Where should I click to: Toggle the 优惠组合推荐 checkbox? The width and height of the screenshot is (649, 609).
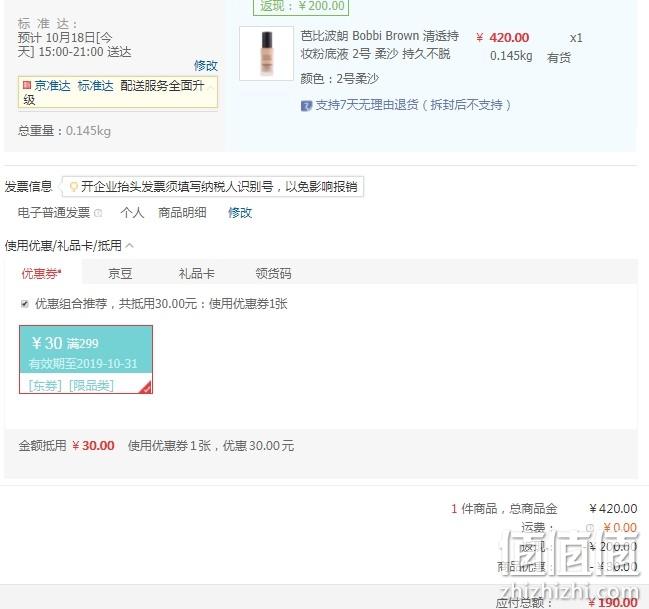click(24, 304)
